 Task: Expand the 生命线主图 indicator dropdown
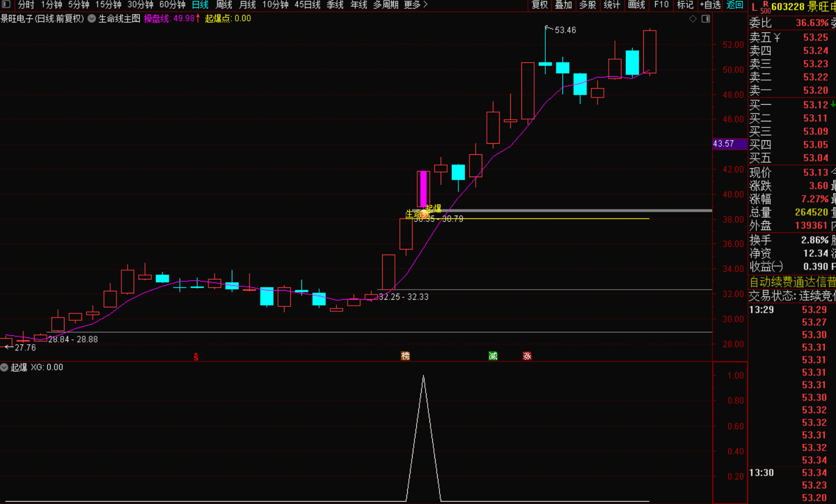[x=92, y=18]
